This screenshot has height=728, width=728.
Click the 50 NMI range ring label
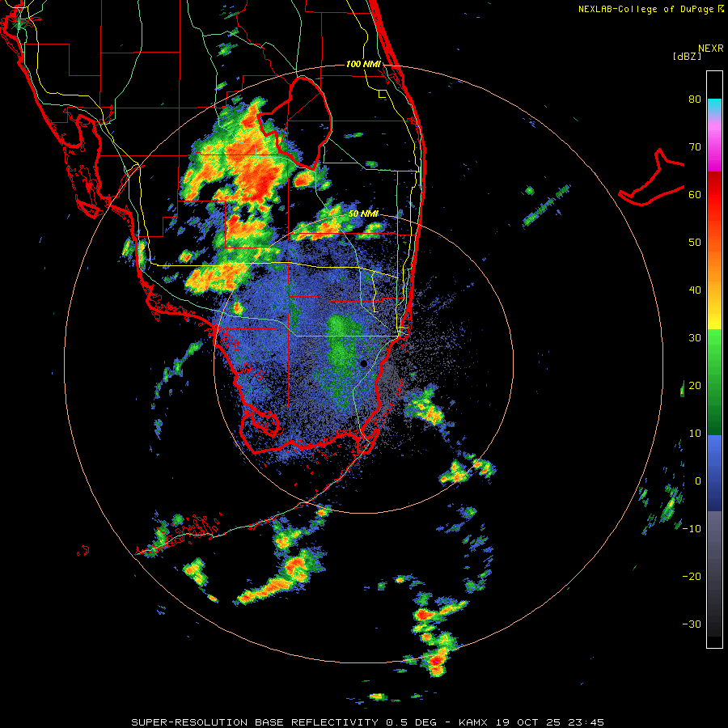363,214
